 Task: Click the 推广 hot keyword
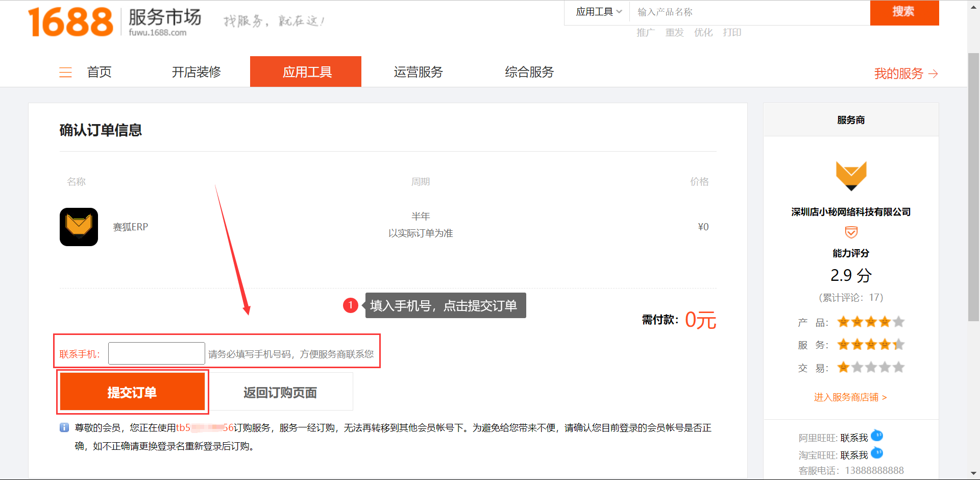pos(646,33)
